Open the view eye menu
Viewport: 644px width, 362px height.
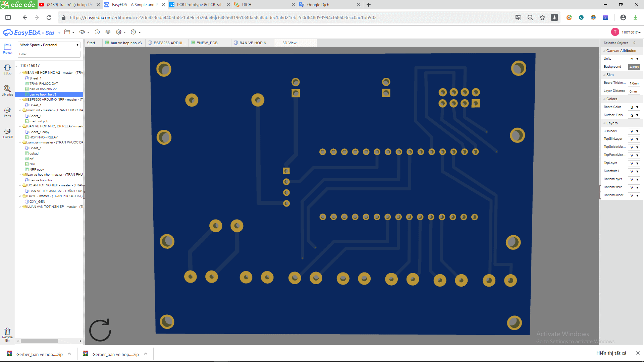[x=84, y=32]
